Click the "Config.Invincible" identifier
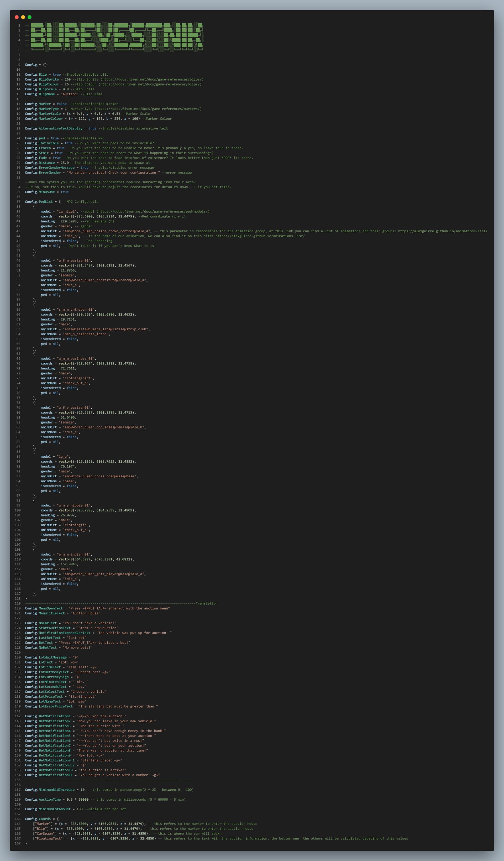Viewport: 504px width, 861px height. coord(42,143)
